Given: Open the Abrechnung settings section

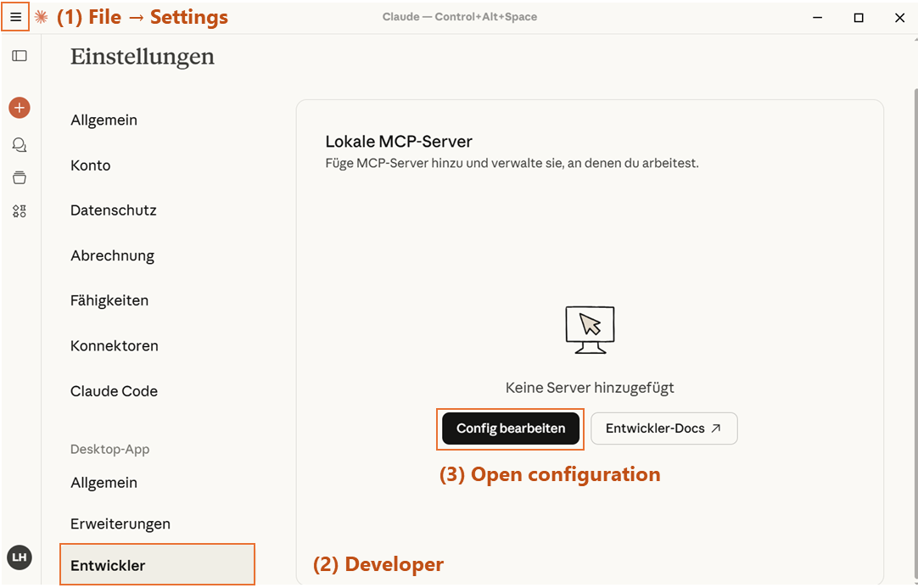Looking at the screenshot, I should [x=112, y=255].
